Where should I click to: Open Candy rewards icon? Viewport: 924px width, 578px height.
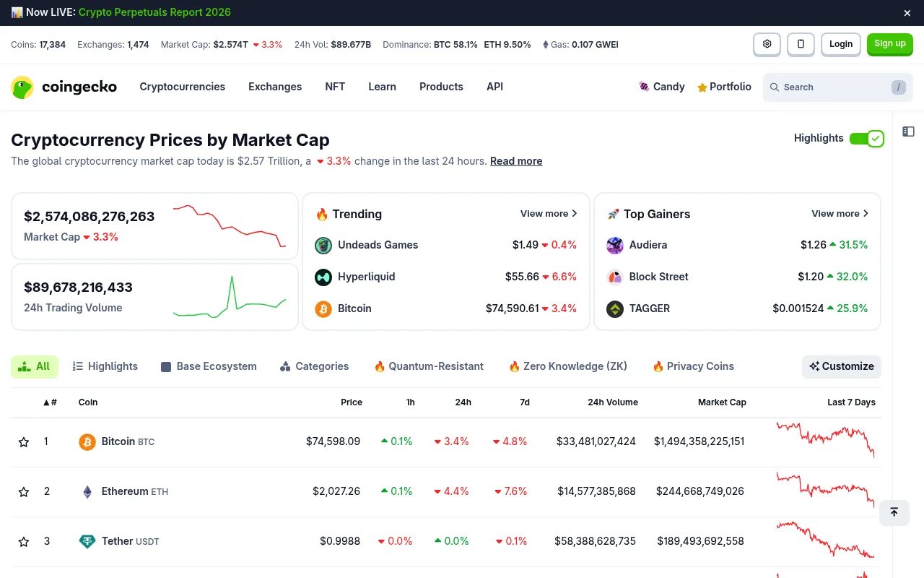click(x=644, y=87)
